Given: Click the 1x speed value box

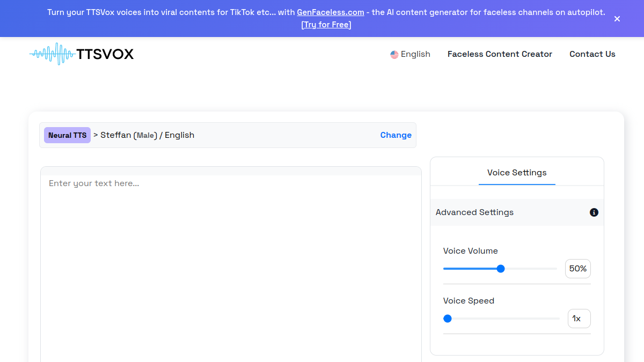Looking at the screenshot, I should [x=579, y=319].
